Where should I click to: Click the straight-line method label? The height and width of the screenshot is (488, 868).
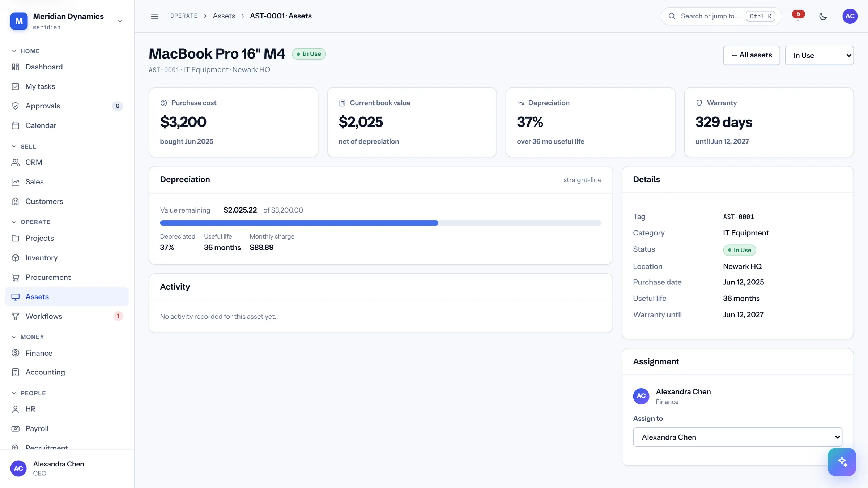pyautogui.click(x=582, y=180)
